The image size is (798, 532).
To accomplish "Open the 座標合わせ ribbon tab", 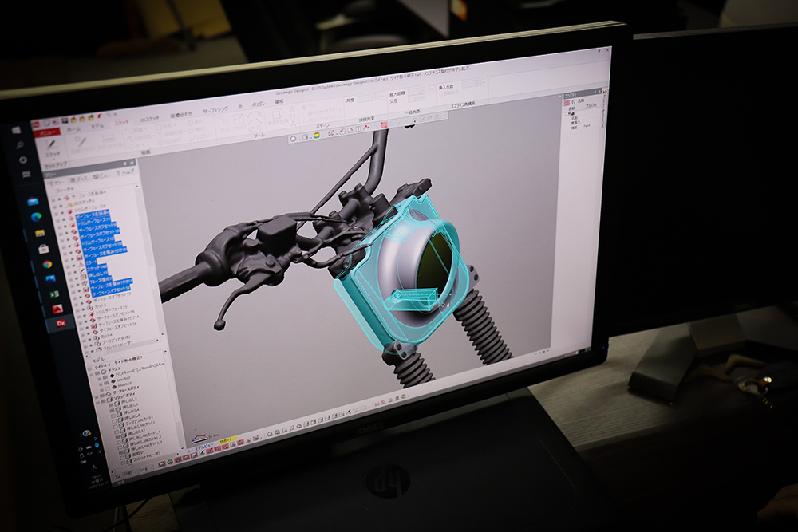I will [181, 115].
